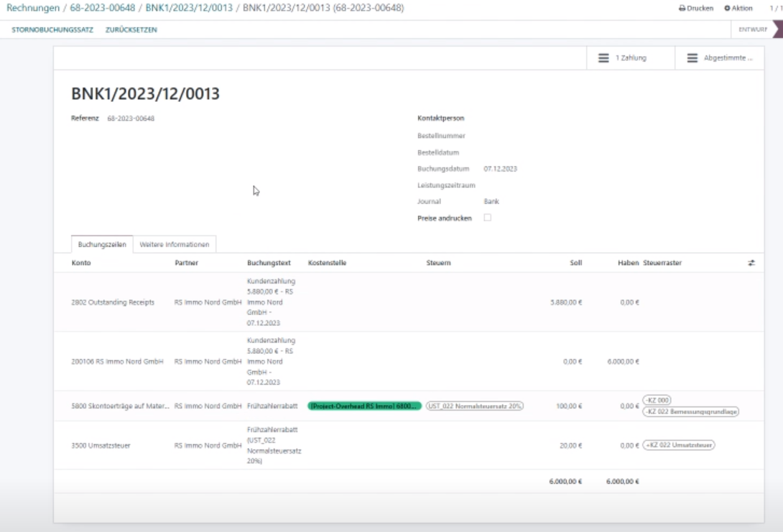Image resolution: width=783 pixels, height=532 pixels.
Task: Click the Zurücksetzen button
Action: click(131, 30)
